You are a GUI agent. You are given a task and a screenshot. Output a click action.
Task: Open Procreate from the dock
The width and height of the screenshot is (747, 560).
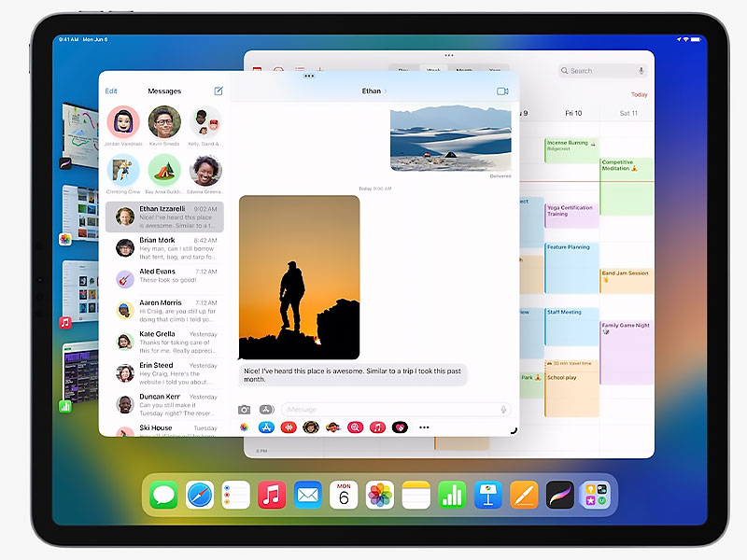point(559,496)
